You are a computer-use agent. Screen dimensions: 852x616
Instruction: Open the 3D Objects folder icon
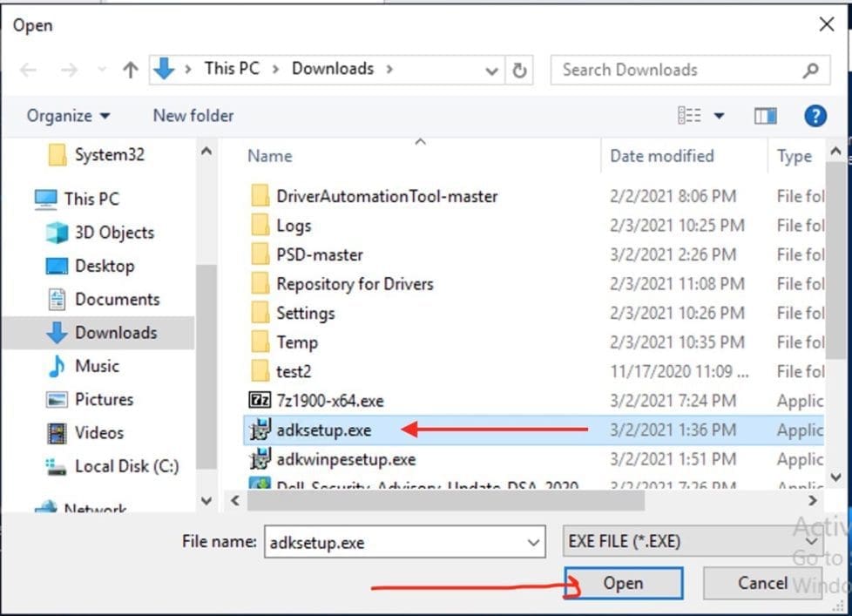pyautogui.click(x=57, y=233)
